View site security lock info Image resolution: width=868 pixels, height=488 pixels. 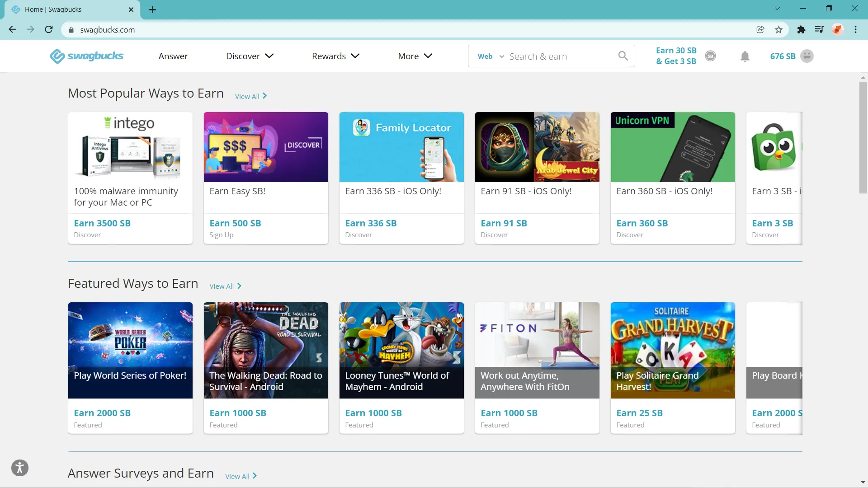click(71, 30)
